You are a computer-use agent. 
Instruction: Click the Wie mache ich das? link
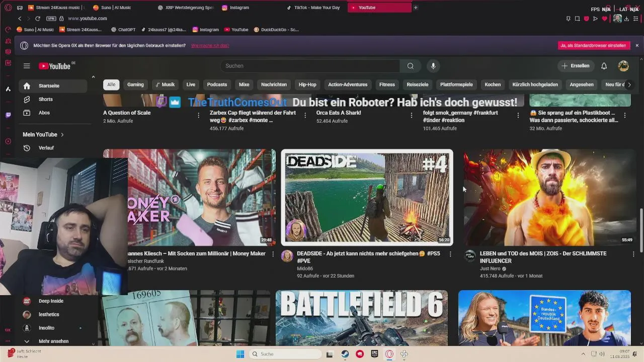click(210, 45)
